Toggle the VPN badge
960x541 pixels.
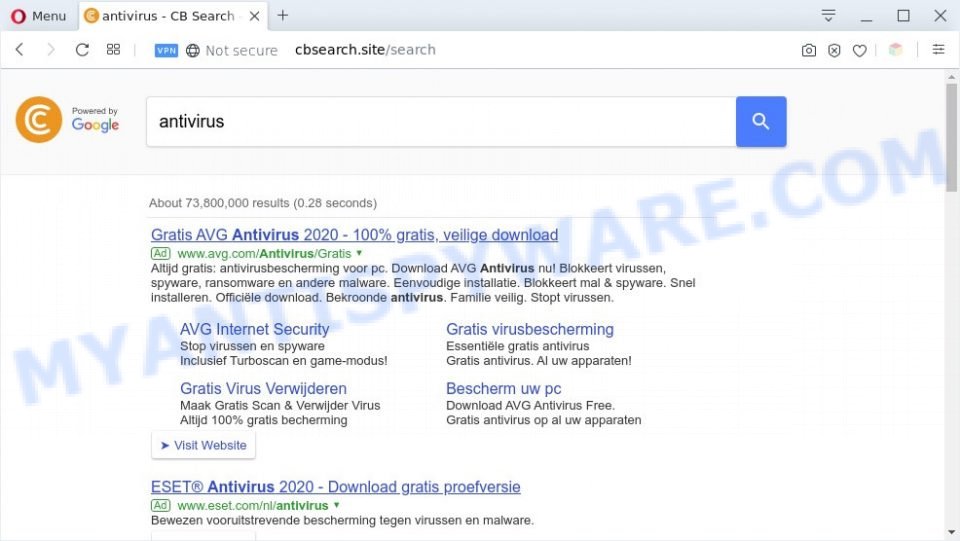[x=166, y=50]
